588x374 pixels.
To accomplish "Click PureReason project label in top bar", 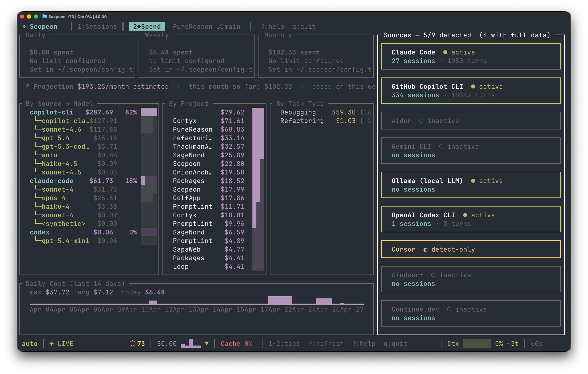I will [193, 27].
